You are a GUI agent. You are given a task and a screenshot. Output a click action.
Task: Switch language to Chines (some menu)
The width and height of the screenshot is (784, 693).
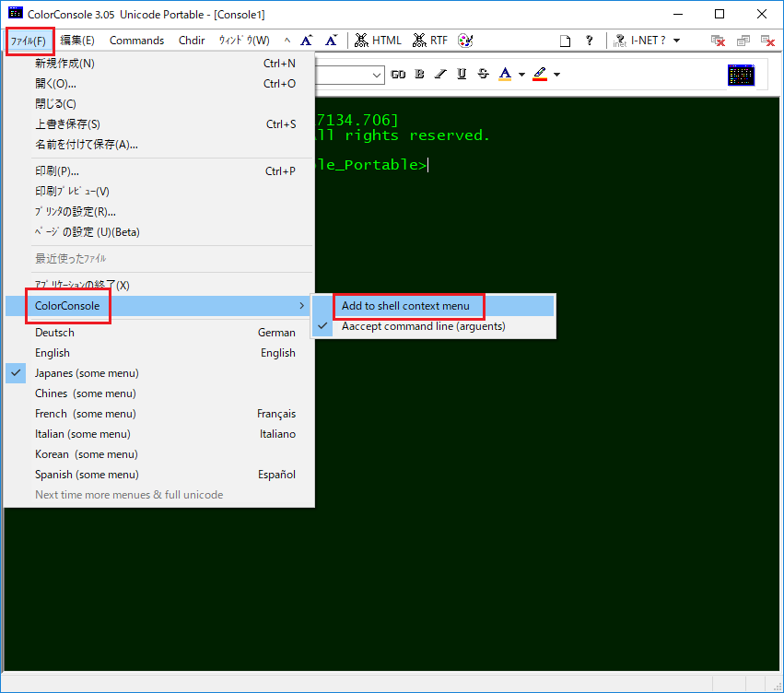pos(160,393)
